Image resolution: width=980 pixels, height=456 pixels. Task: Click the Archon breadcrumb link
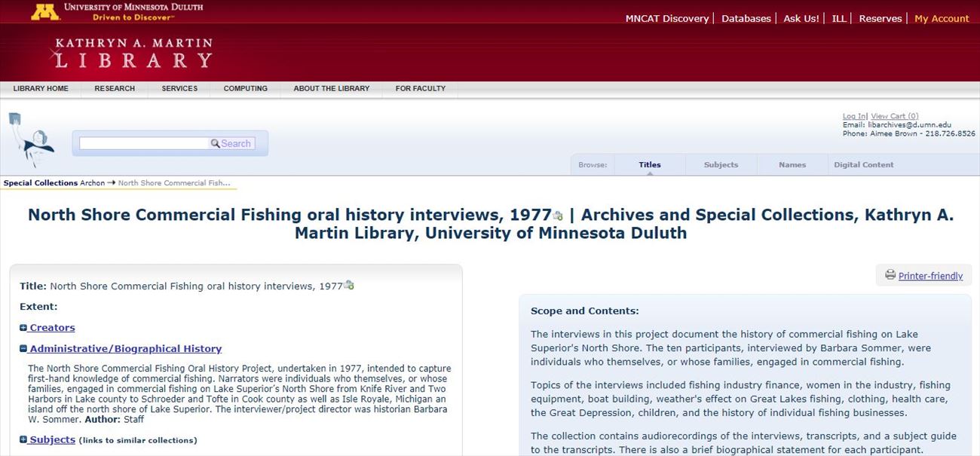pyautogui.click(x=93, y=183)
